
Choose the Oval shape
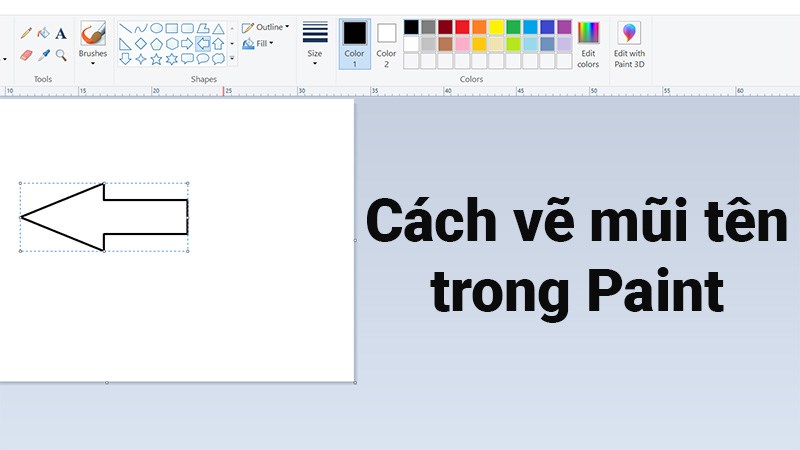[157, 28]
